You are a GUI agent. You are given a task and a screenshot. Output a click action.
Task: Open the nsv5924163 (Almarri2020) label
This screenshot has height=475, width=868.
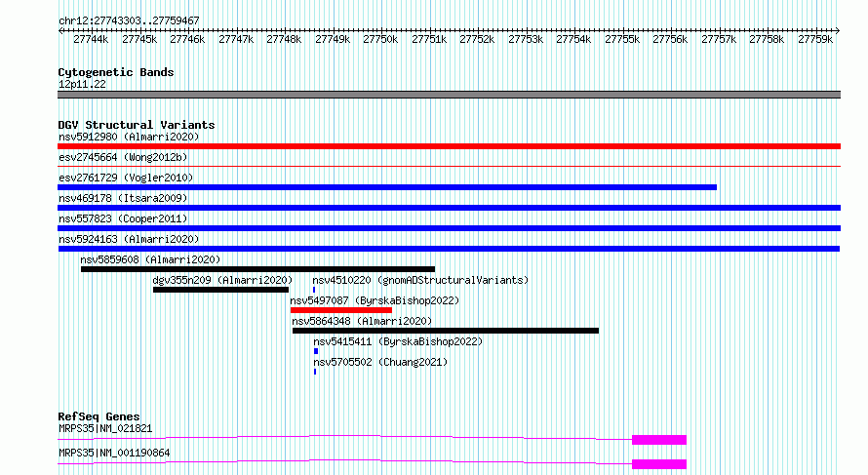pos(129,239)
